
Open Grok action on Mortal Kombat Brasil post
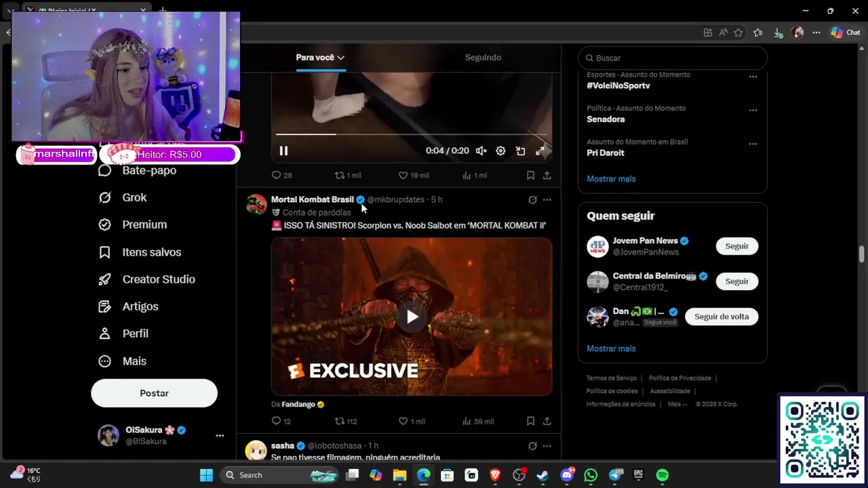pyautogui.click(x=532, y=200)
